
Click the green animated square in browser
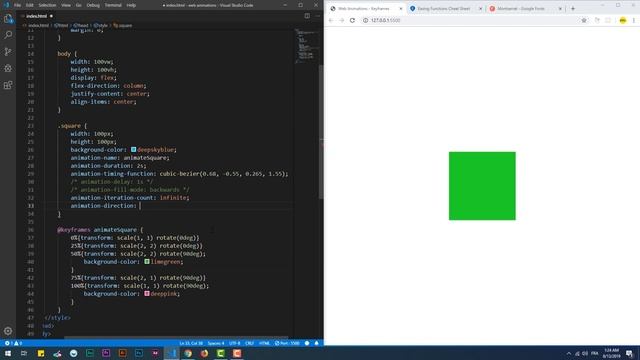pos(482,186)
